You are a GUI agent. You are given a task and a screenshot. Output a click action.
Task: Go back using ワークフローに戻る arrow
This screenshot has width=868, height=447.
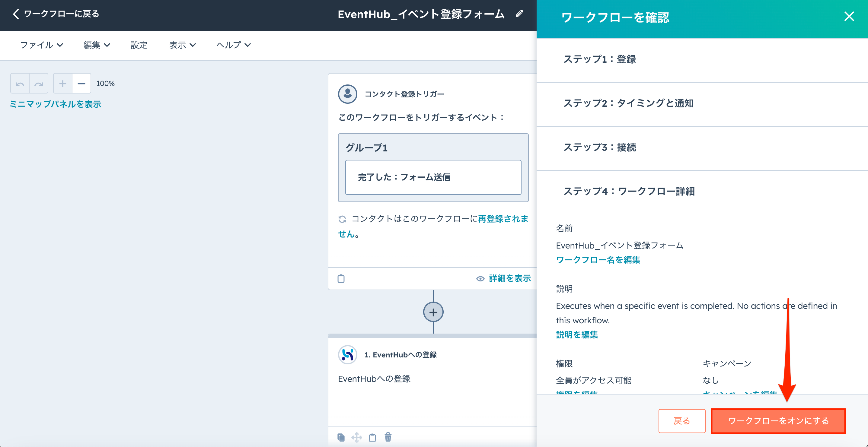point(15,14)
